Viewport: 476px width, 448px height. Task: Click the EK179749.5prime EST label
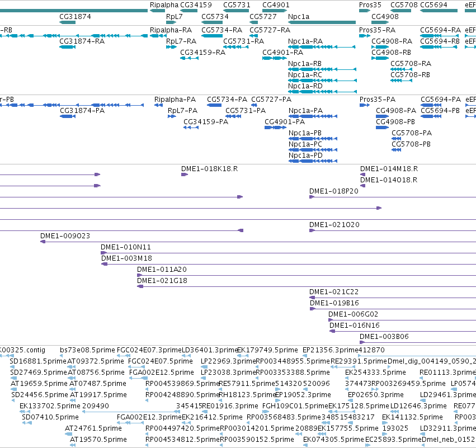(x=267, y=350)
